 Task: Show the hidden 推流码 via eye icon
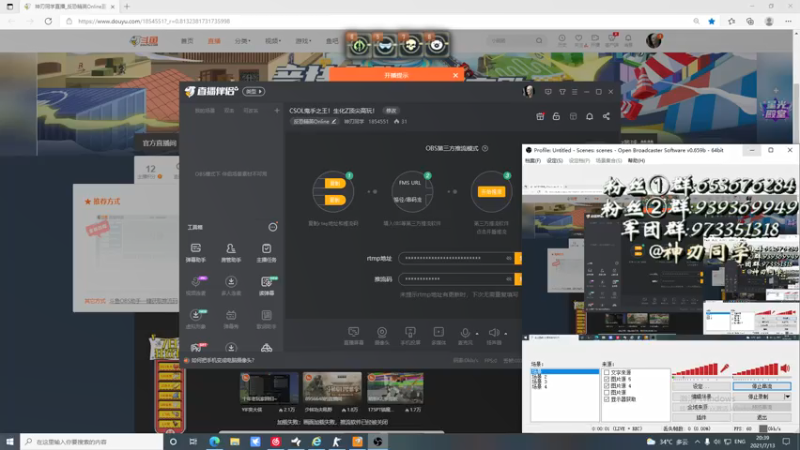tap(509, 279)
